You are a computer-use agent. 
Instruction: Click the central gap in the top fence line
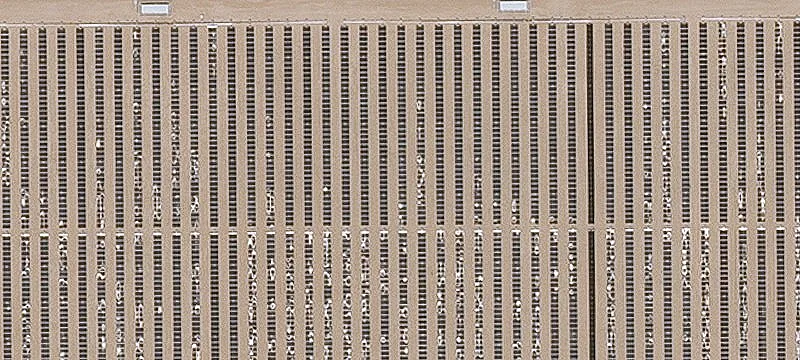[x=335, y=22]
